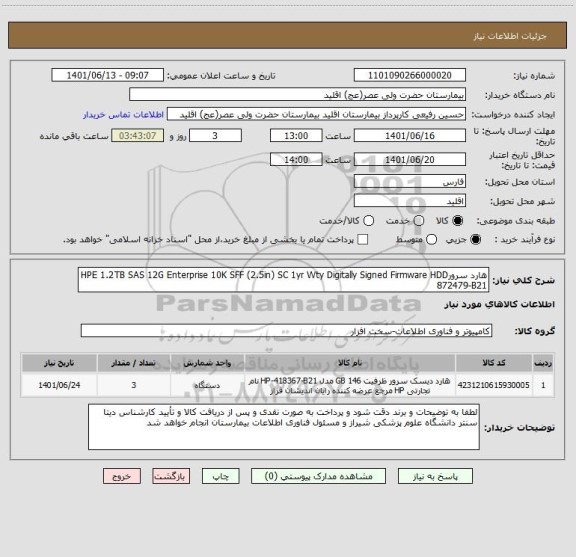Click the جزئیات اطلاعات نیاز header title
The width and height of the screenshot is (576, 557).
click(x=510, y=36)
